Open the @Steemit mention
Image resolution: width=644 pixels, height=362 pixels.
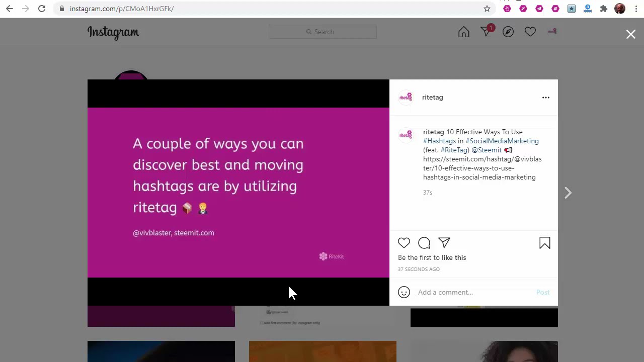pos(487,150)
